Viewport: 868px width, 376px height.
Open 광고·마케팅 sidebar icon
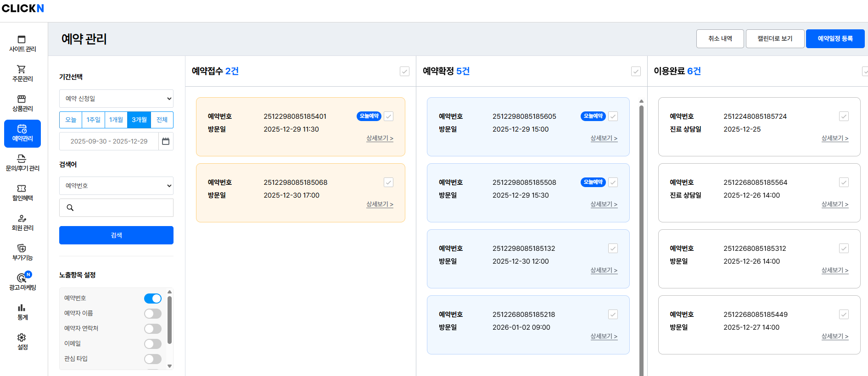(x=22, y=278)
